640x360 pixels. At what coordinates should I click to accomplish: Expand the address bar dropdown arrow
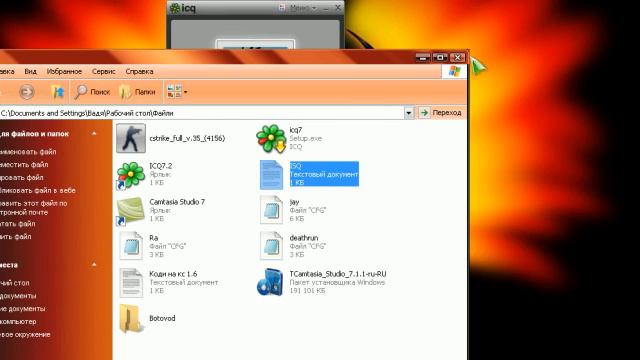pyautogui.click(x=409, y=113)
